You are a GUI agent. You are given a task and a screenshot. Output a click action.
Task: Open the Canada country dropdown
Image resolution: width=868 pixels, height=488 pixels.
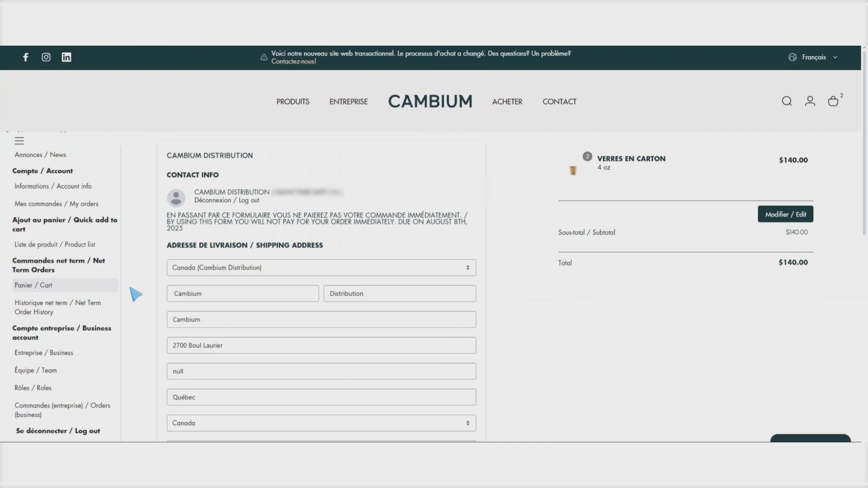pos(321,423)
